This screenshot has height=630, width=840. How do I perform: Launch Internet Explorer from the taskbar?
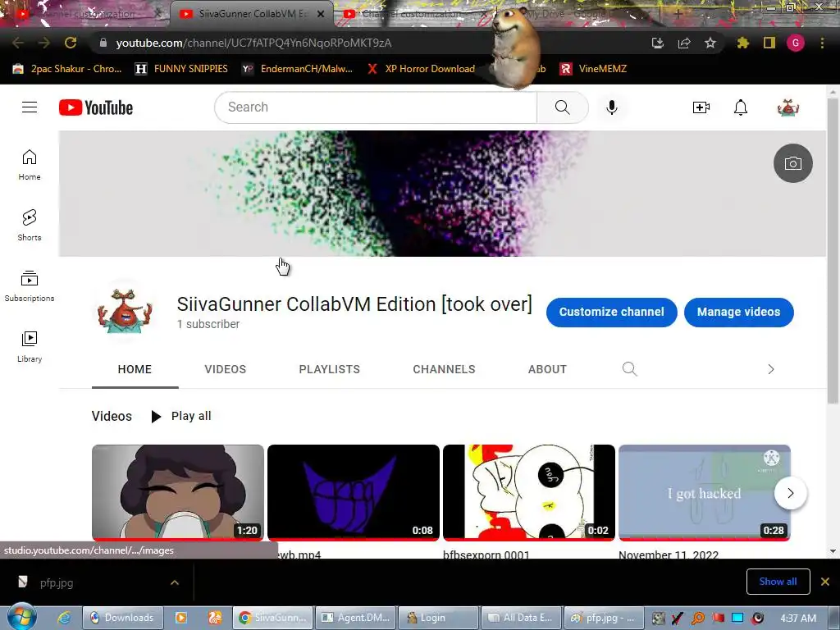coord(64,618)
